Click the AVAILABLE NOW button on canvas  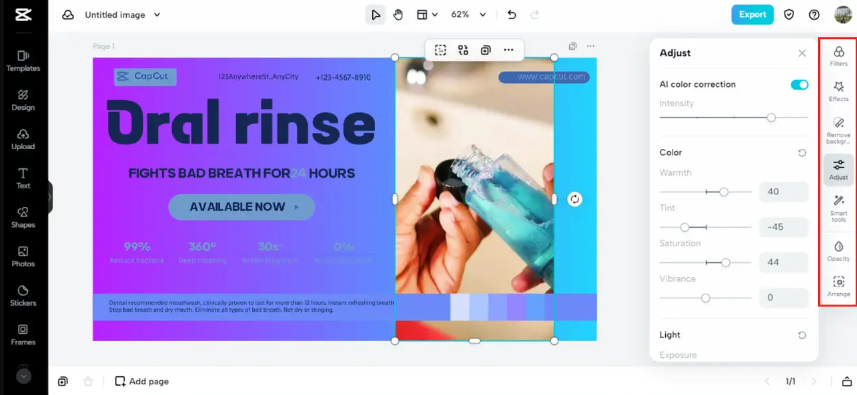[242, 207]
